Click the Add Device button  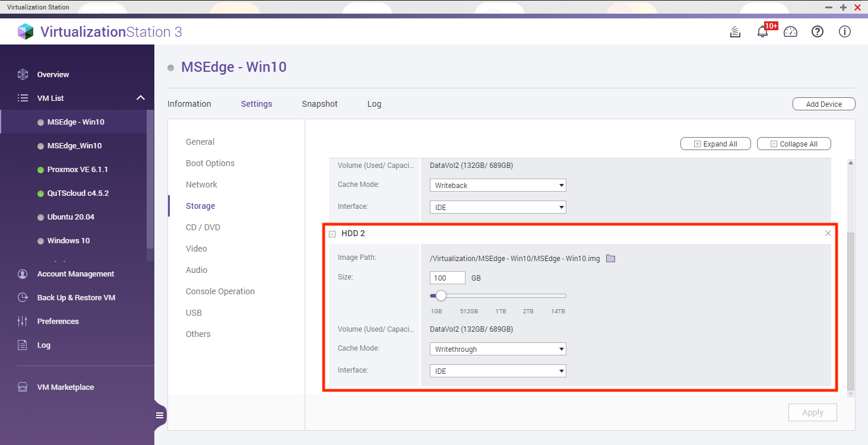pyautogui.click(x=824, y=104)
